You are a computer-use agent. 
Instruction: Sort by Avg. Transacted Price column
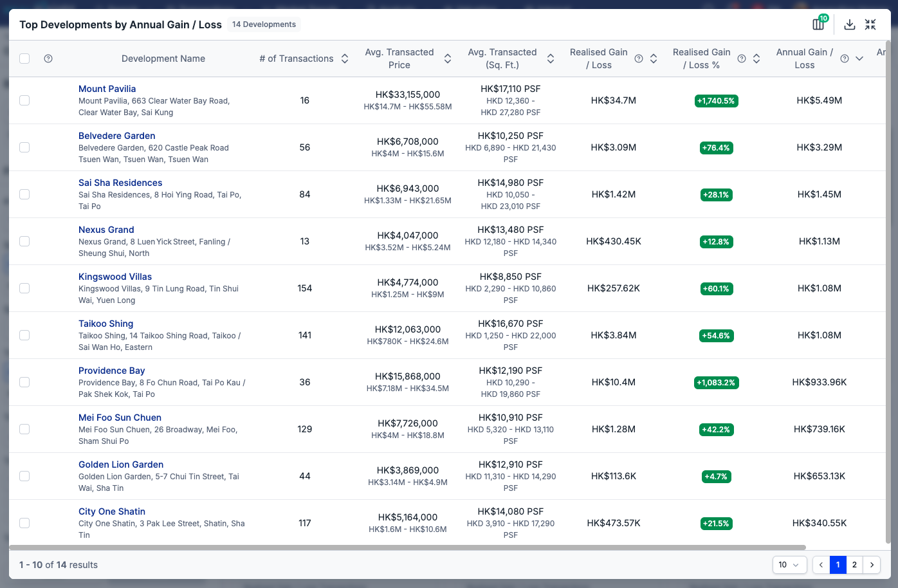click(448, 59)
